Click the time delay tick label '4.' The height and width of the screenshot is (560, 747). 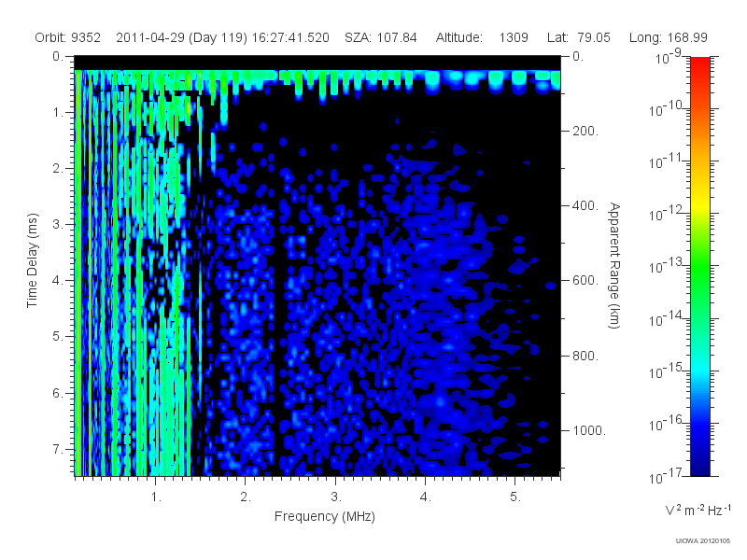(58, 281)
